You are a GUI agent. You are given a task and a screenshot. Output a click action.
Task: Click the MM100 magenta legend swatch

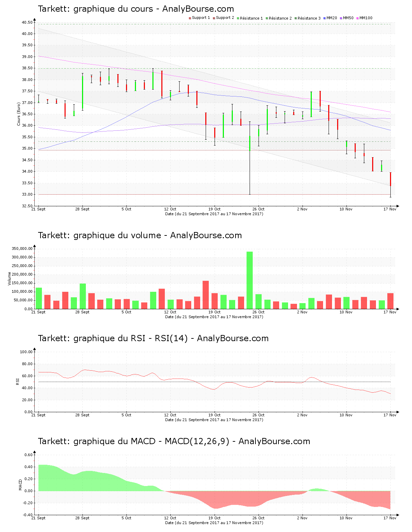[357, 18]
